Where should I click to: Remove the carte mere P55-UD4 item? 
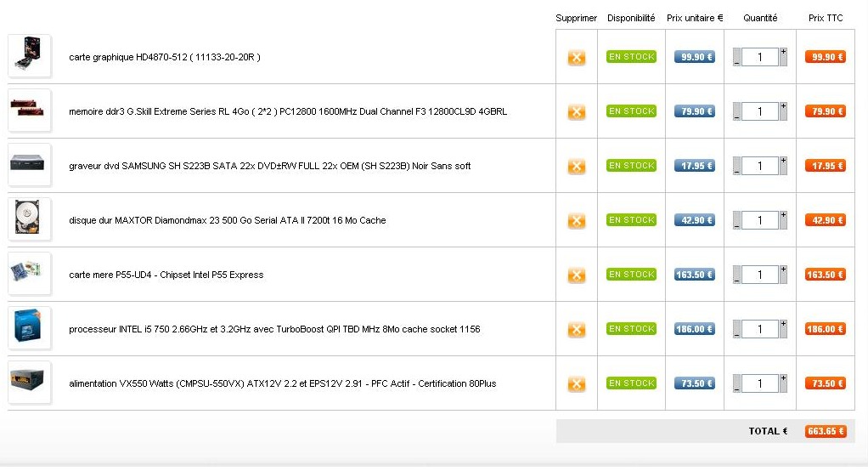577,275
